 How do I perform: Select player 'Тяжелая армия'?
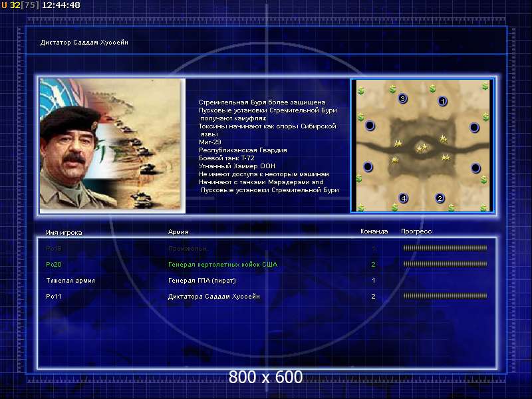(x=70, y=281)
